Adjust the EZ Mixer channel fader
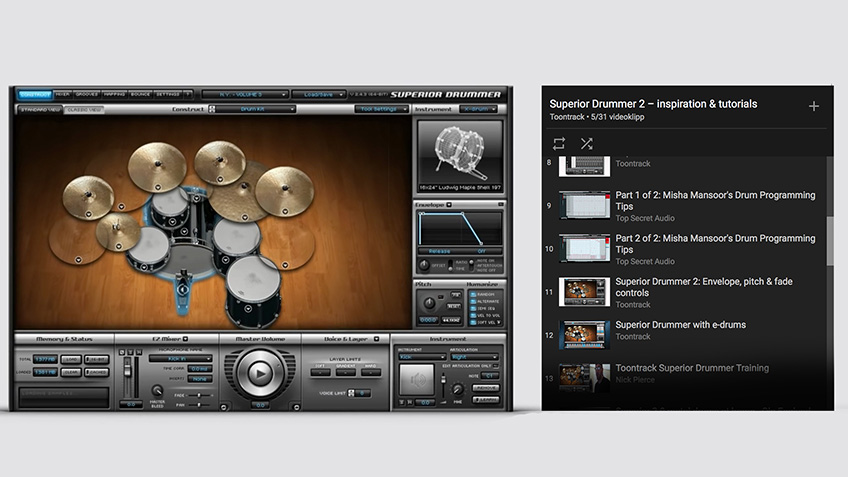Screen dimensions: 848x477 (128, 369)
